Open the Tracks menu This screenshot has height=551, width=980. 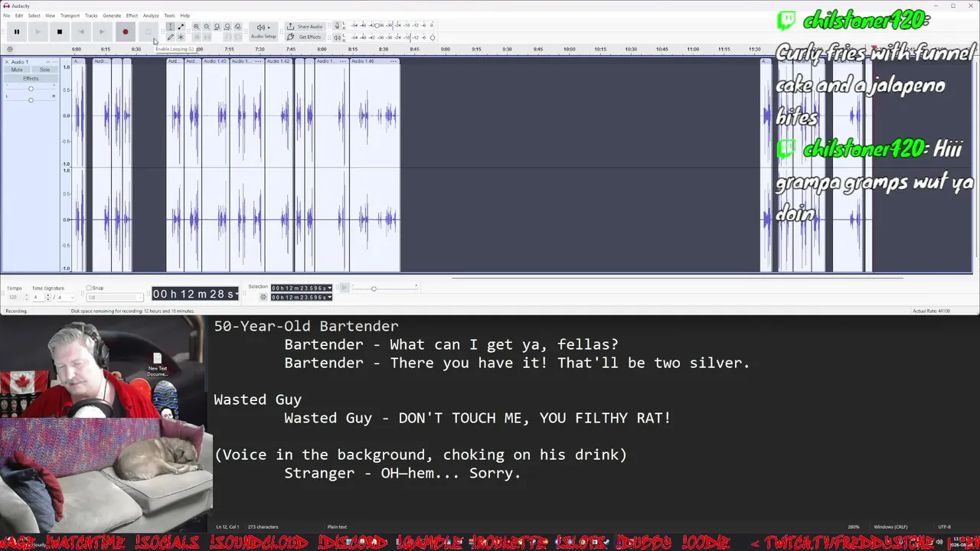pyautogui.click(x=91, y=15)
